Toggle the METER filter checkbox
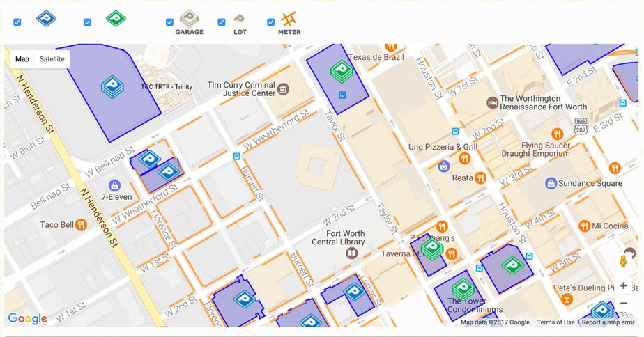 [270, 22]
